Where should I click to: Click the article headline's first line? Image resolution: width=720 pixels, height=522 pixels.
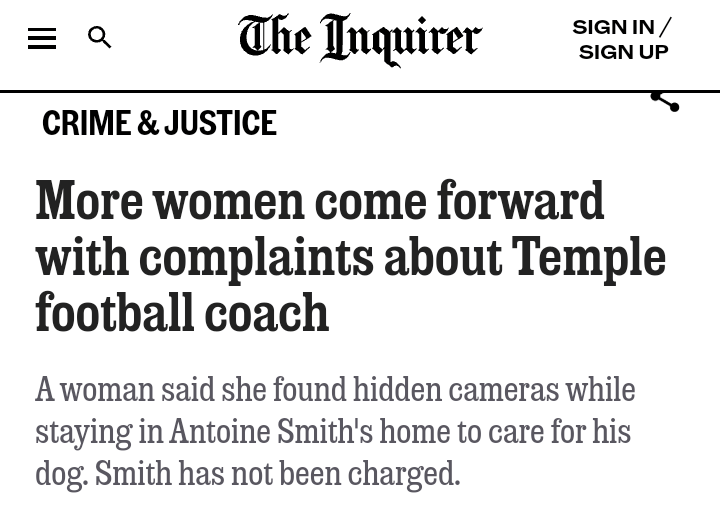pyautogui.click(x=320, y=202)
